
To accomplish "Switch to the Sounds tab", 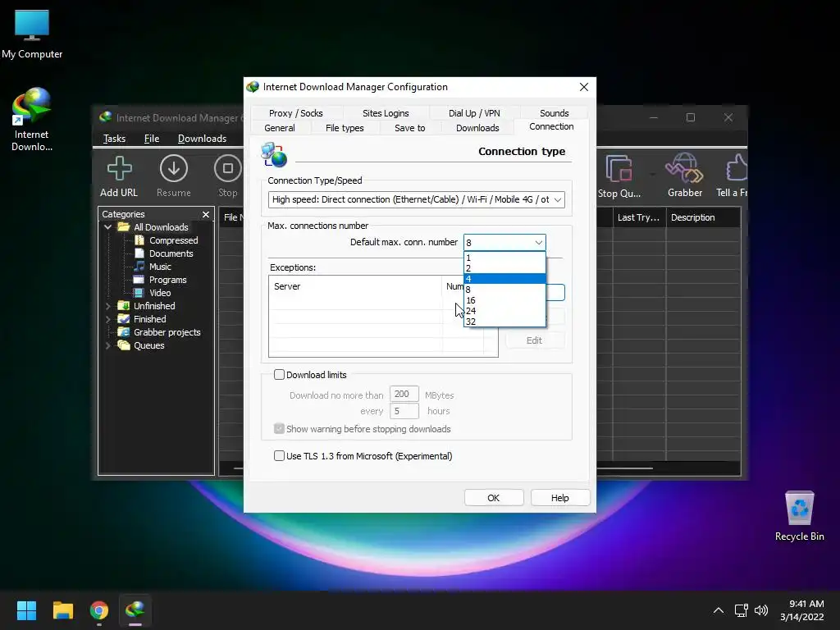I will (x=554, y=113).
